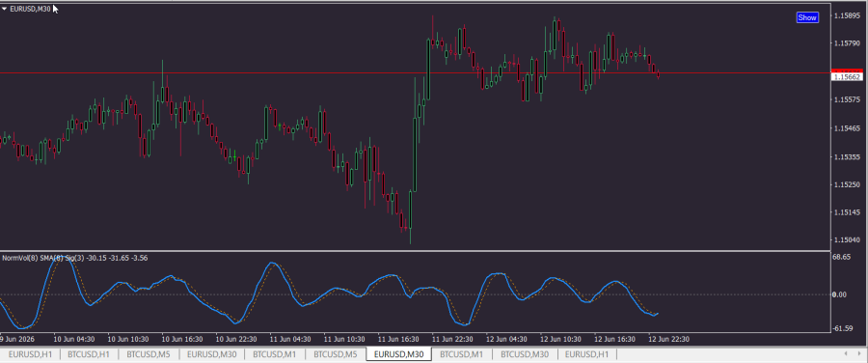
Task: Open the BTCUSD,M5 tab right of BTCUSD,H1
Action: point(149,354)
